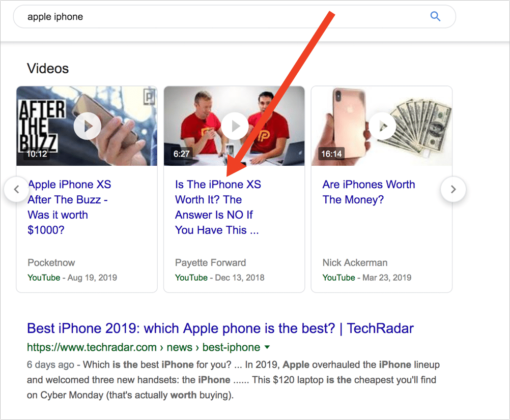
Task: Play the Are iPhones Worth The Money video
Action: click(382, 126)
